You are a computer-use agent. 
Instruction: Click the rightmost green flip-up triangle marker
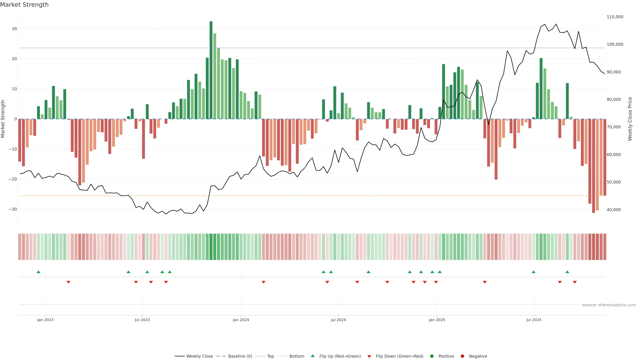click(567, 272)
